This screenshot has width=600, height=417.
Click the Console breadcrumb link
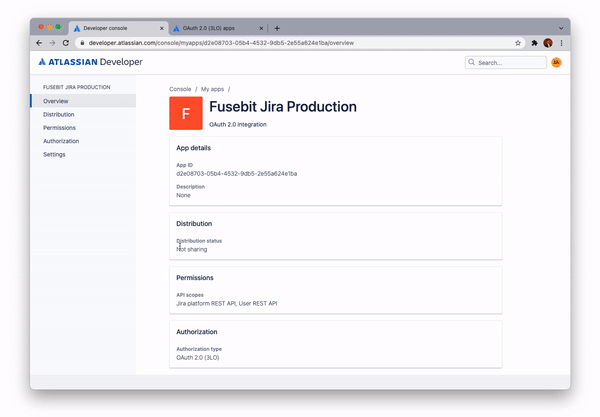180,89
